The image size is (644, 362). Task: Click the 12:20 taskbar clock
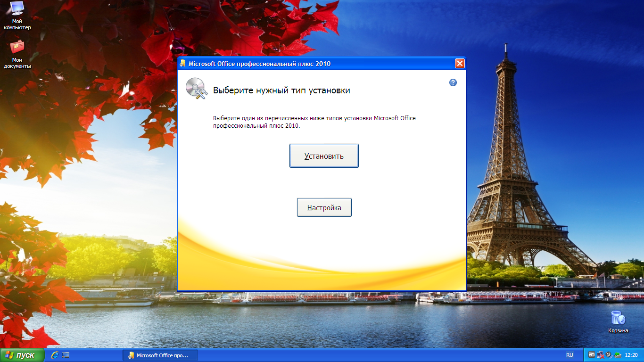(x=631, y=355)
